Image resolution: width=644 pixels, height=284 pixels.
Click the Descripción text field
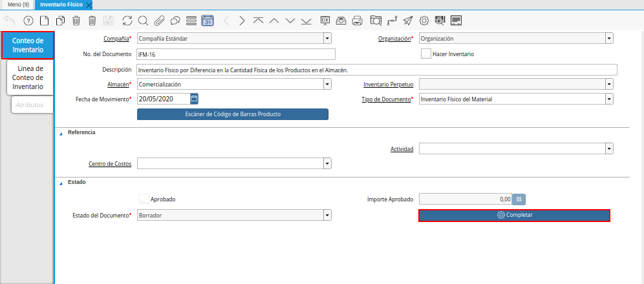(x=376, y=70)
